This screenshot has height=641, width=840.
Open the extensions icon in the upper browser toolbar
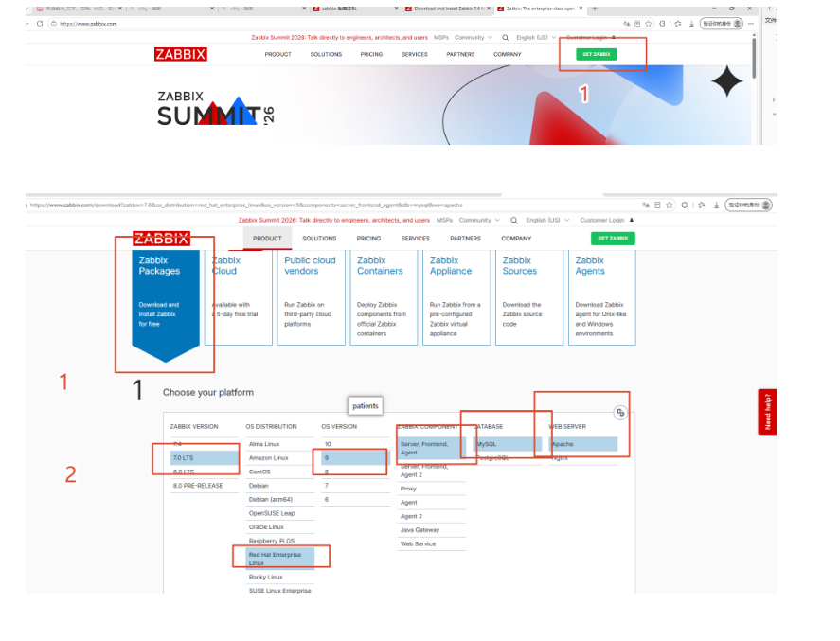(662, 24)
